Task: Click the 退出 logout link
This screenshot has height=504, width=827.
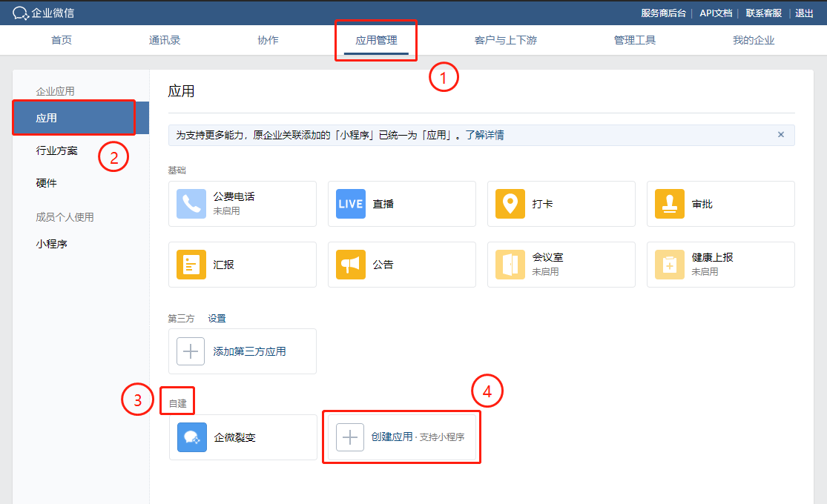Action: click(x=804, y=13)
